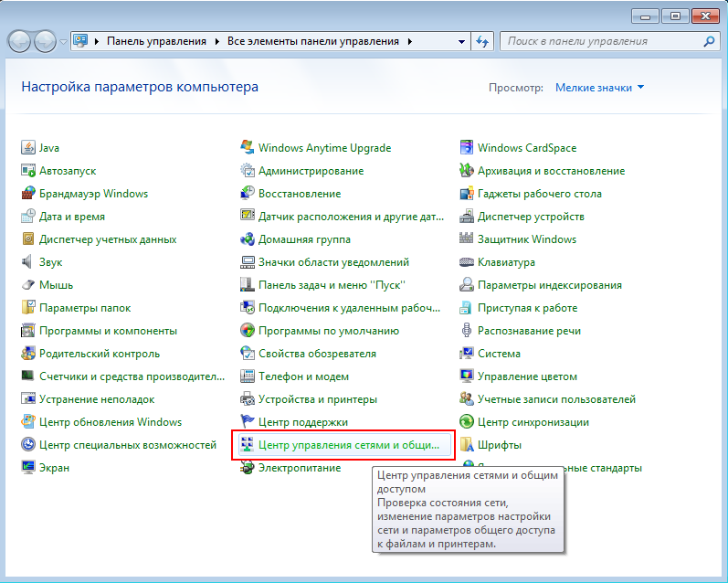Open the Электропитание battery icon
The image size is (728, 583).
(247, 467)
